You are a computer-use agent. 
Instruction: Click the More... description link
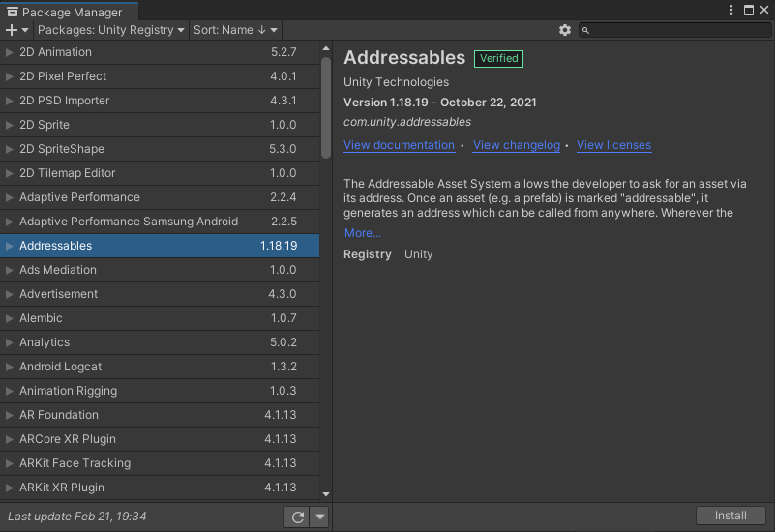point(362,233)
